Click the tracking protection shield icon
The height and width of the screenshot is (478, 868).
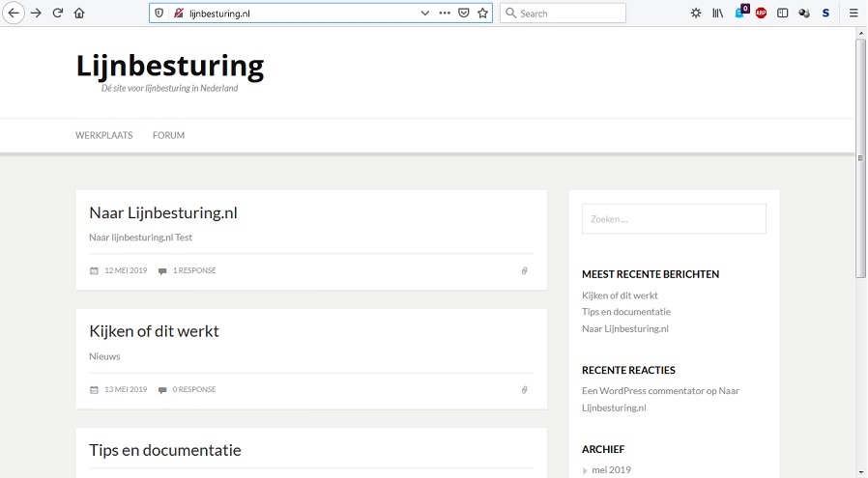pos(159,13)
